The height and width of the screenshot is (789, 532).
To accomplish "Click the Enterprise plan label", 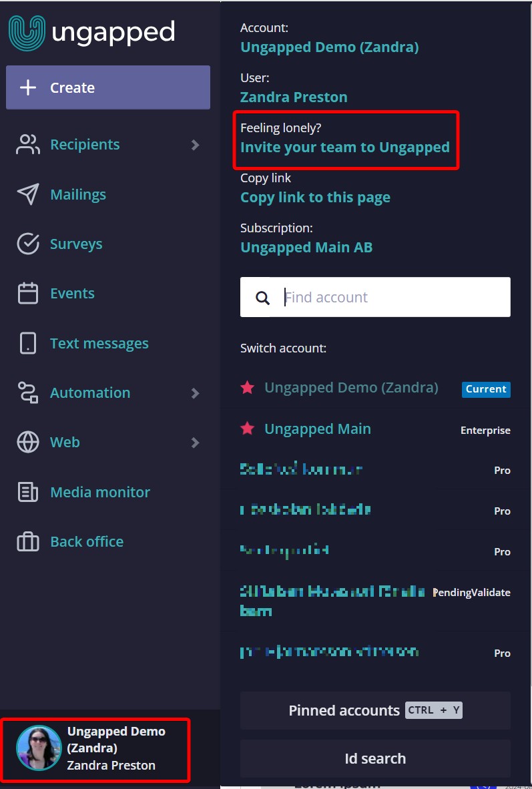I will [x=485, y=431].
